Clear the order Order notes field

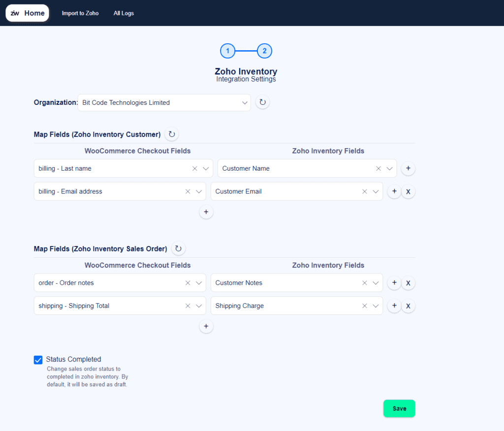[x=188, y=282]
